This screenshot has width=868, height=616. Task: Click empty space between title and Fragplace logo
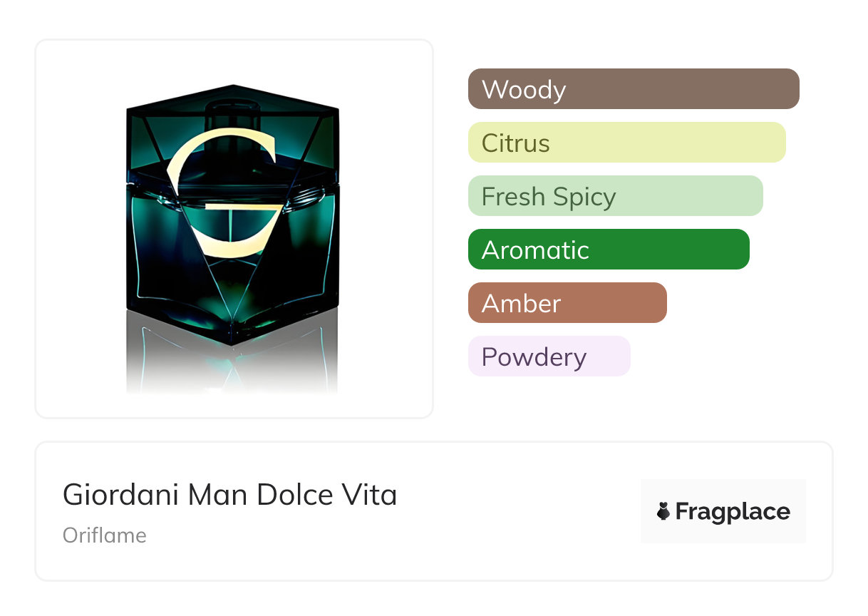[520, 511]
